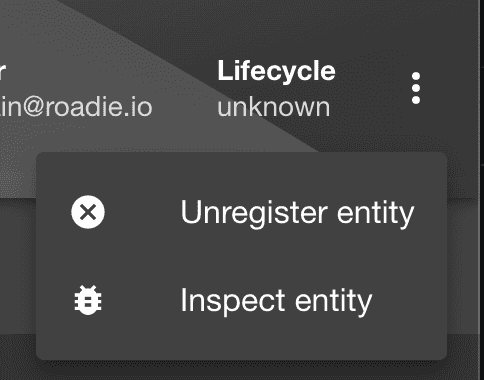Open the three-dot entity context menu
The image size is (484, 380).
415,88
